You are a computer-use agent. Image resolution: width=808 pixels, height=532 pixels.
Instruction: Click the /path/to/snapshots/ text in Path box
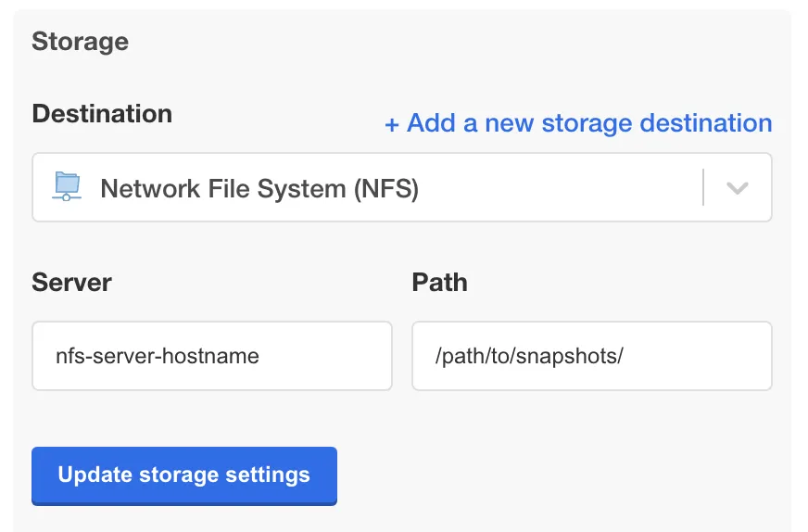tap(529, 356)
